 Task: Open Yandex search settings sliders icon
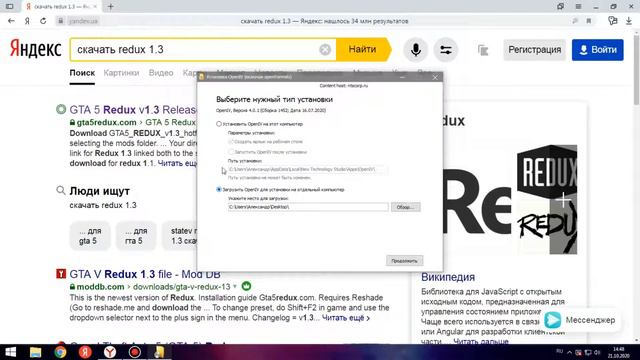coord(446,50)
